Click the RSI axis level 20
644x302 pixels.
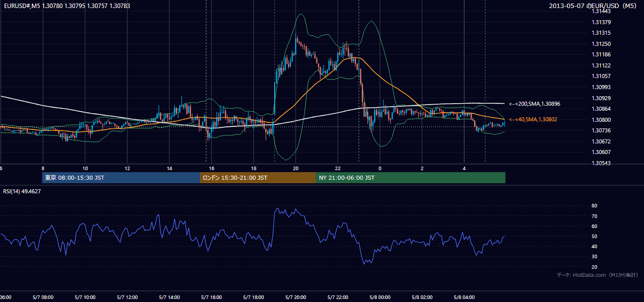point(595,267)
